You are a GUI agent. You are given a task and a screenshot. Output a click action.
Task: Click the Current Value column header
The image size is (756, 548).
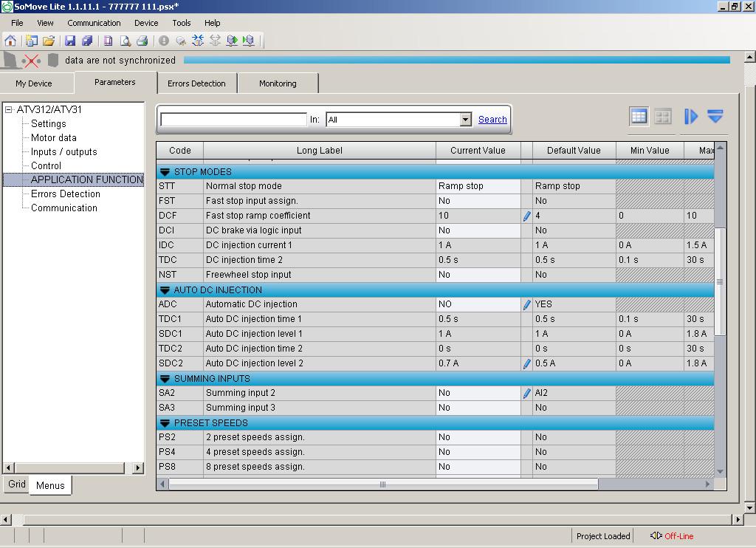(x=478, y=151)
